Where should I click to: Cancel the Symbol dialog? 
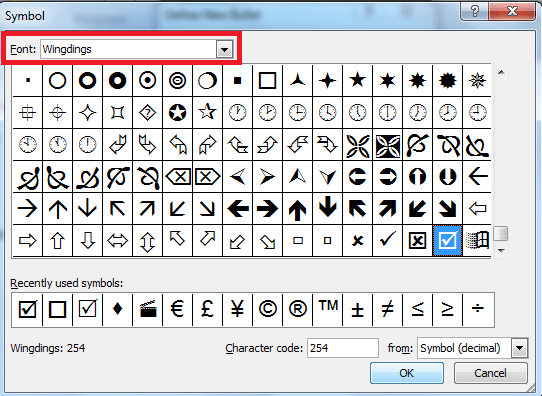pos(490,373)
